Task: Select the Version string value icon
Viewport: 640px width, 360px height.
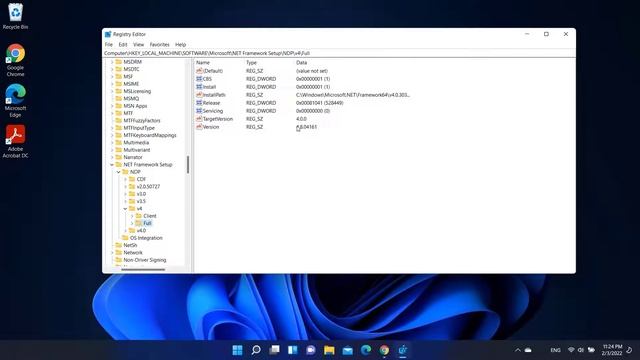Action: click(x=199, y=127)
